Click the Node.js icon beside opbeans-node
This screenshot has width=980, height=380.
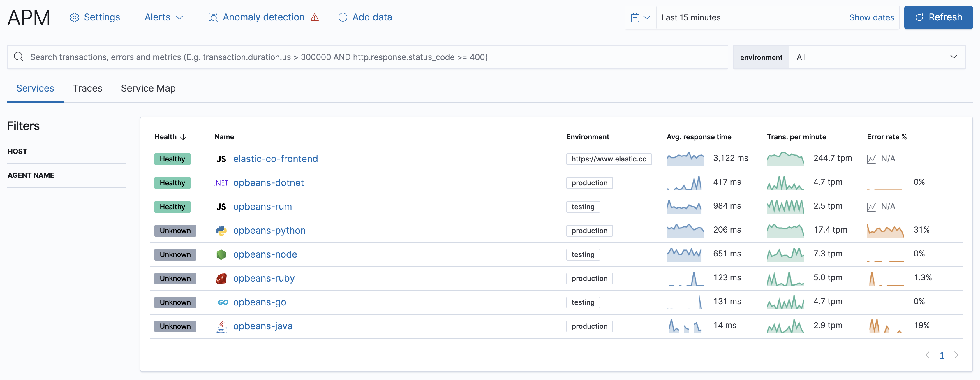[x=221, y=254]
